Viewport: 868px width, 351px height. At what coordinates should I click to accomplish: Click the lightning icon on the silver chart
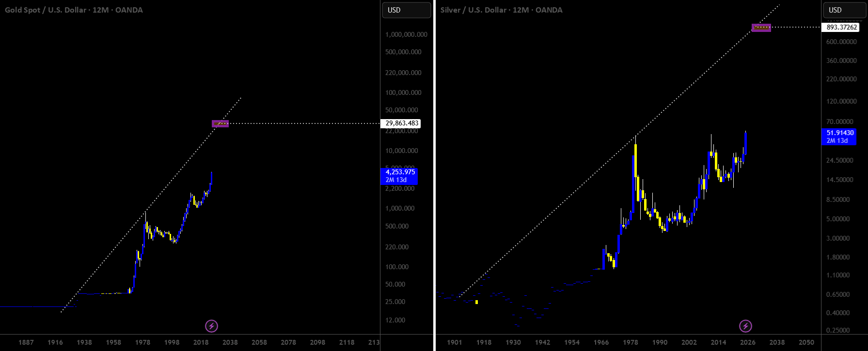click(745, 326)
